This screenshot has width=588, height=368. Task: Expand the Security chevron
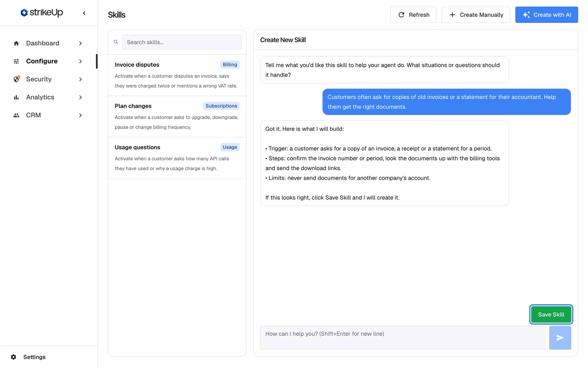point(80,79)
